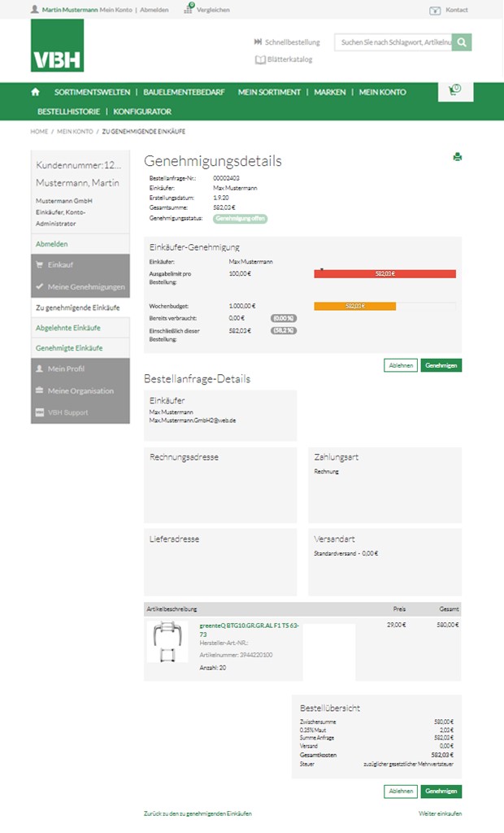
Task: Click the bottom Ablehnen button
Action: point(401,791)
